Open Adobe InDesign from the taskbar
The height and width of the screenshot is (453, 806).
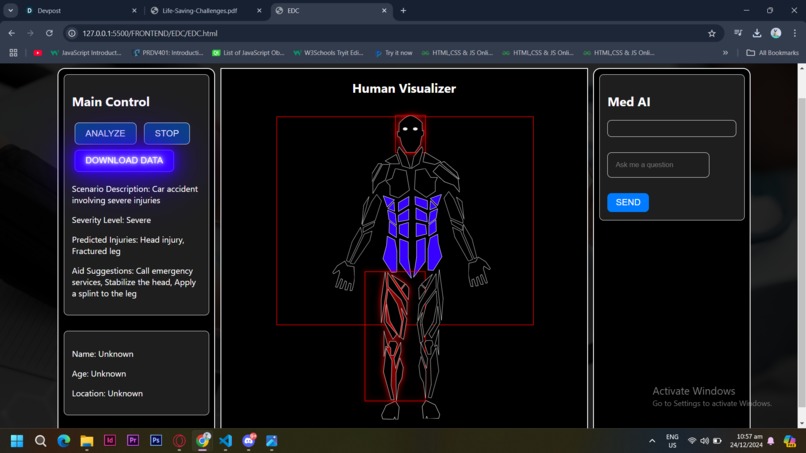pos(110,441)
